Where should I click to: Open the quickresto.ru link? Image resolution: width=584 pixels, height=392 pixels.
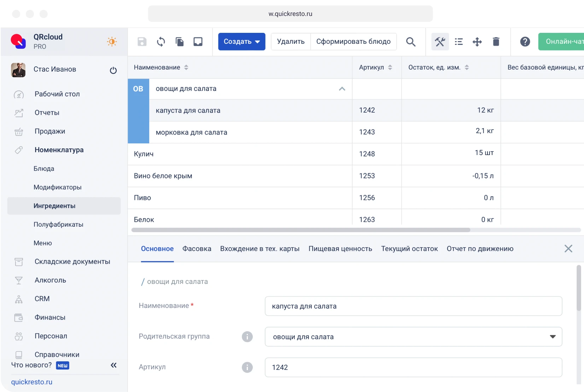tap(32, 382)
